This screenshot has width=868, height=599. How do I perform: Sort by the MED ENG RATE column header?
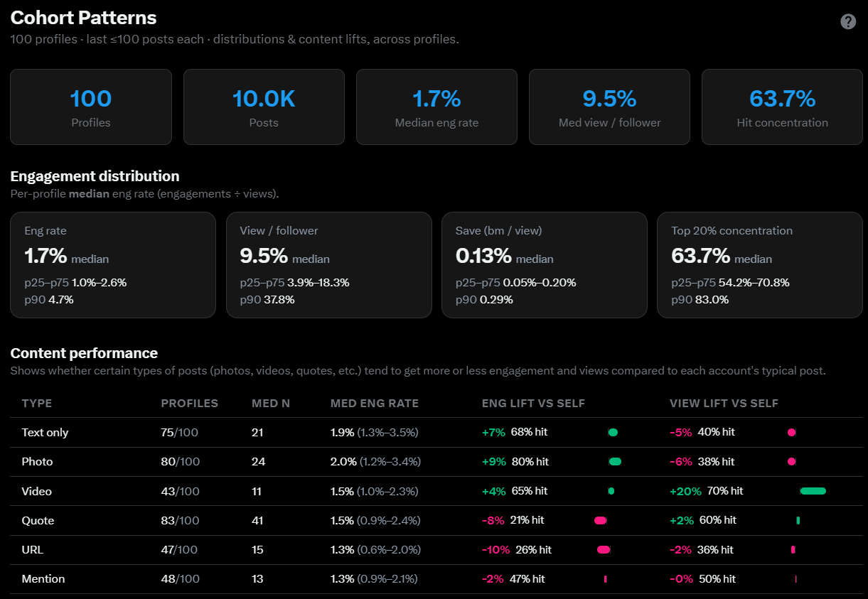click(x=375, y=403)
